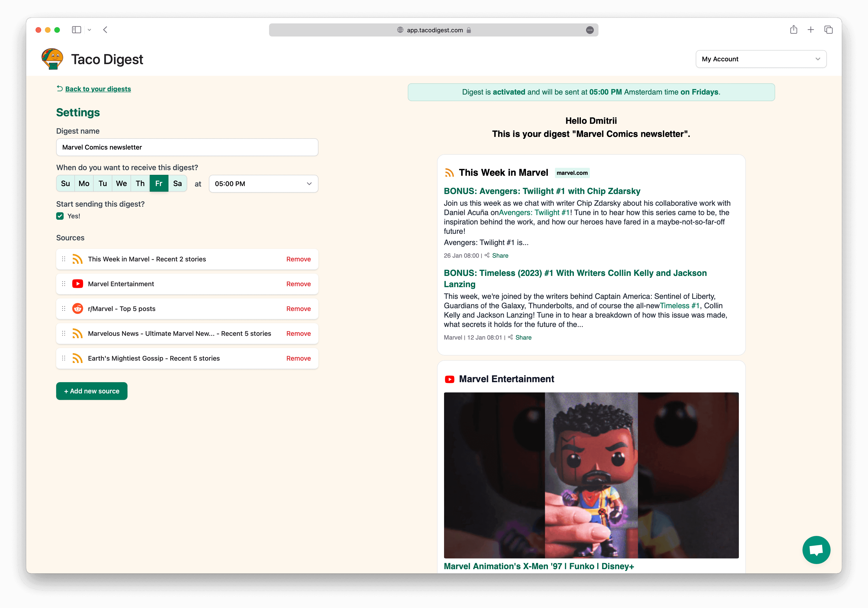
Task: Toggle the Safari sidebar icon
Action: tap(76, 30)
